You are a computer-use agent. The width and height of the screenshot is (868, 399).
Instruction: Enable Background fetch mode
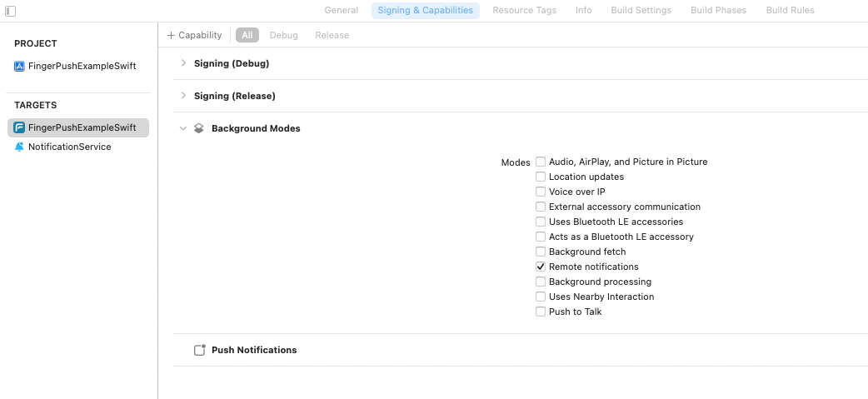[541, 252]
